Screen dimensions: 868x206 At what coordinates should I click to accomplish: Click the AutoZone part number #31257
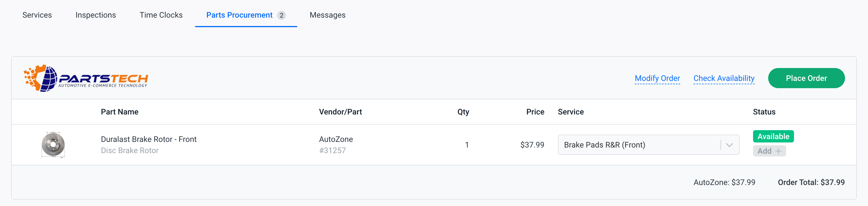click(x=333, y=151)
